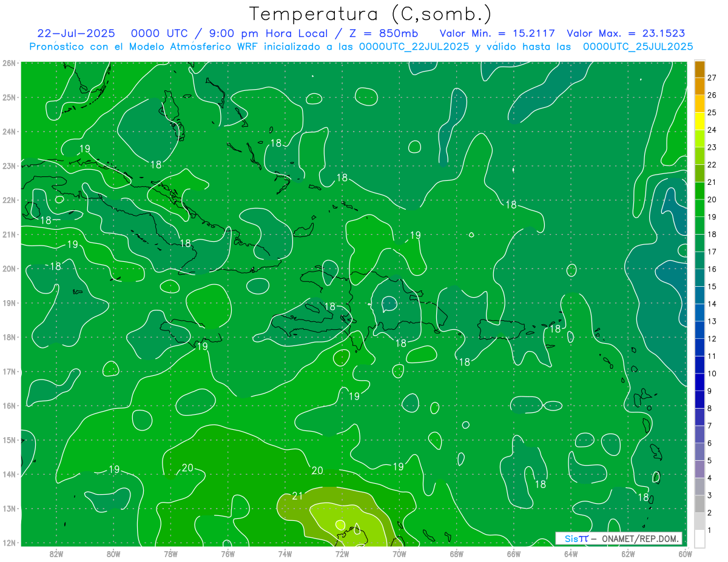
Task: Click the 82W longitude label
Action: pyautogui.click(x=56, y=554)
